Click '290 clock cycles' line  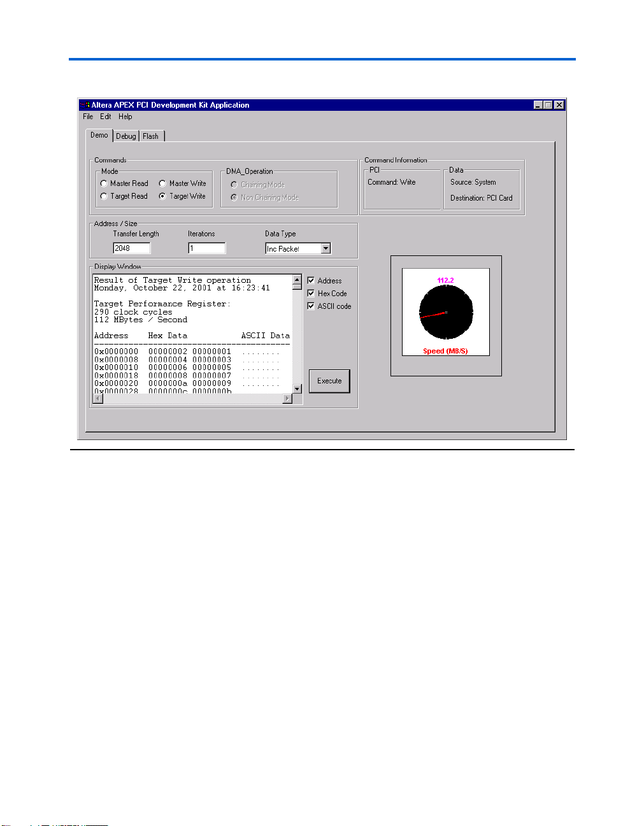pos(133,312)
